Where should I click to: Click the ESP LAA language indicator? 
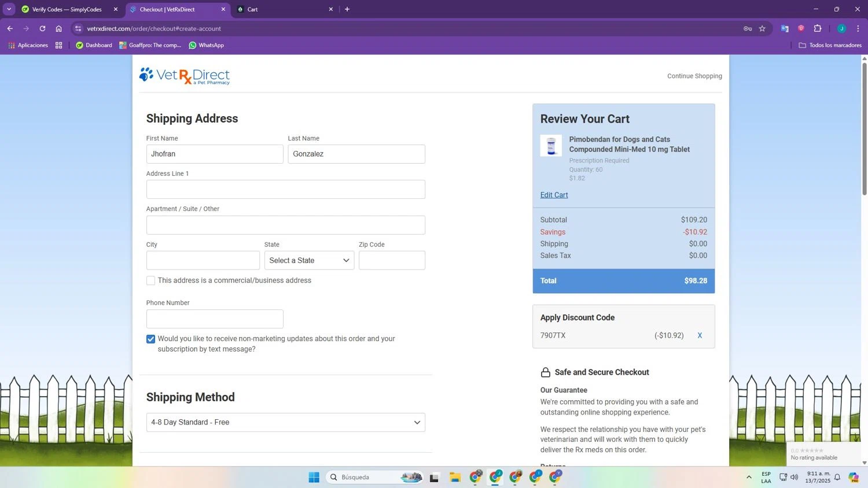tap(766, 477)
